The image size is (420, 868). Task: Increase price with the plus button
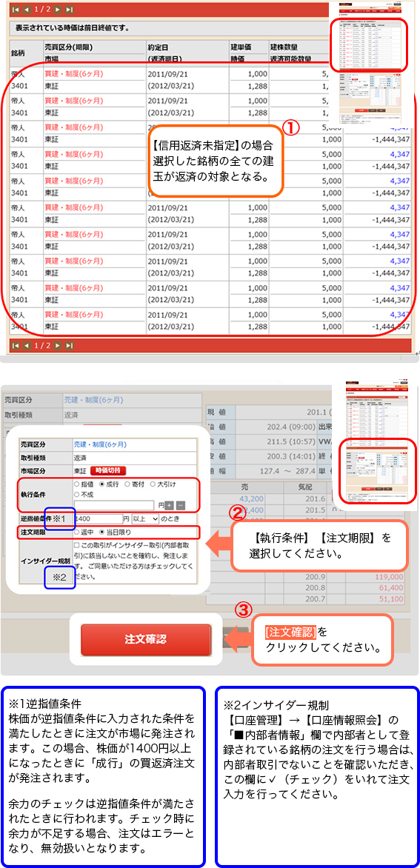(168, 505)
